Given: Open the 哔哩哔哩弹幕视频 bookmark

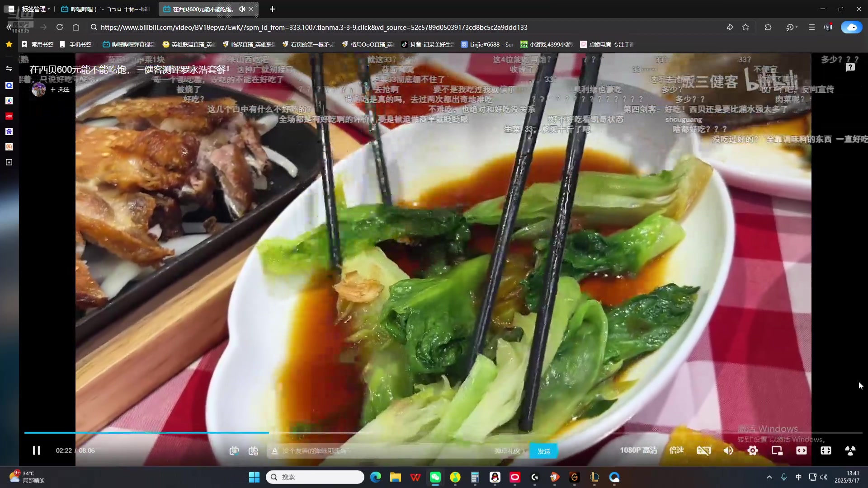Looking at the screenshot, I should (x=129, y=44).
